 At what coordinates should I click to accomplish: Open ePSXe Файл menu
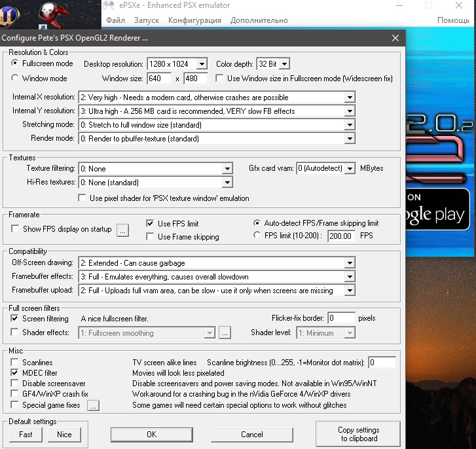click(x=115, y=20)
